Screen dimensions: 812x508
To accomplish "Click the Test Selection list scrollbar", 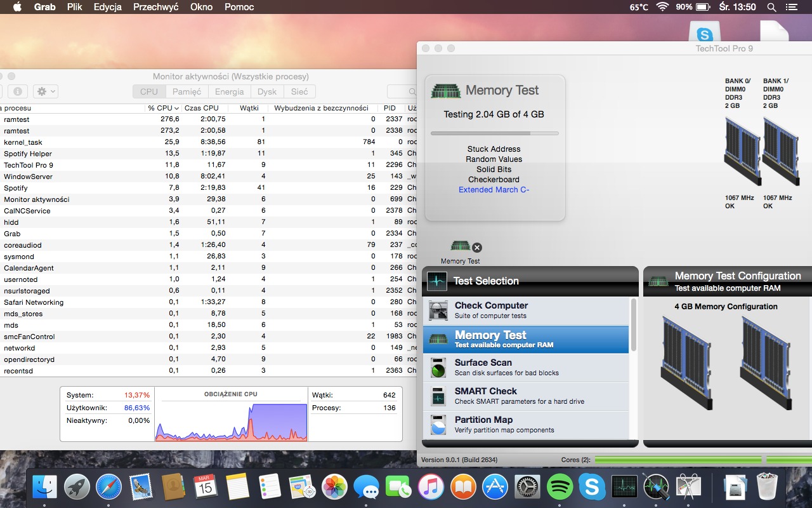I will pos(633,325).
